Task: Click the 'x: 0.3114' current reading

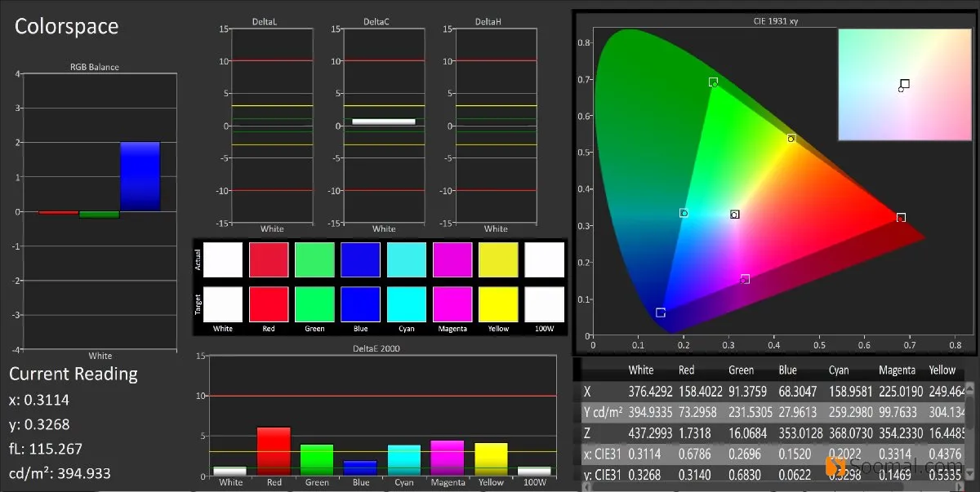Action: click(39, 400)
